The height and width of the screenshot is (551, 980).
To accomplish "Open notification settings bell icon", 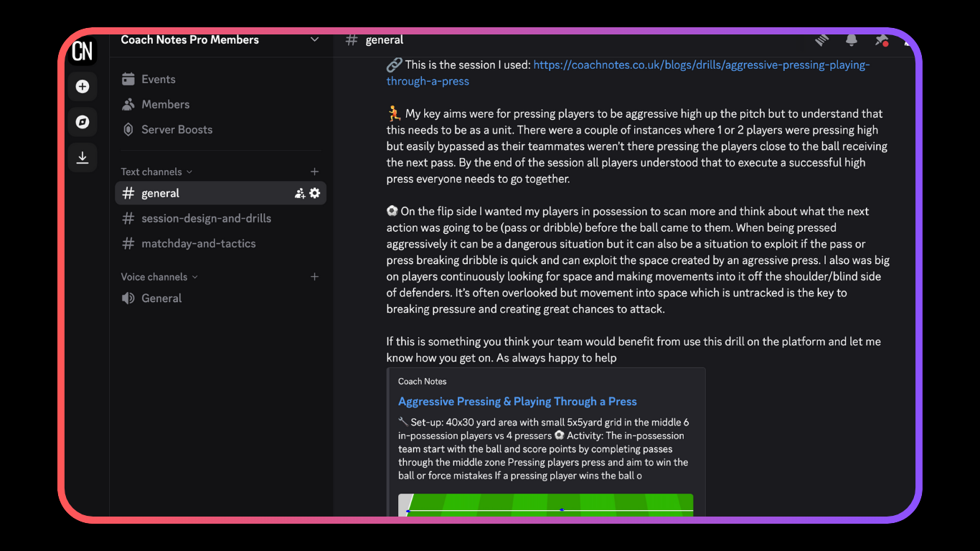I will pos(852,40).
